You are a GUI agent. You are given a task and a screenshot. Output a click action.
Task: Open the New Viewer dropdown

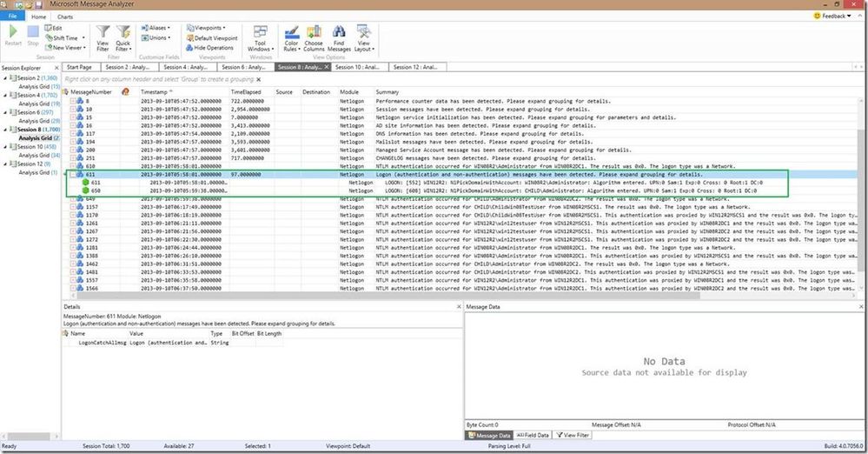(65, 48)
